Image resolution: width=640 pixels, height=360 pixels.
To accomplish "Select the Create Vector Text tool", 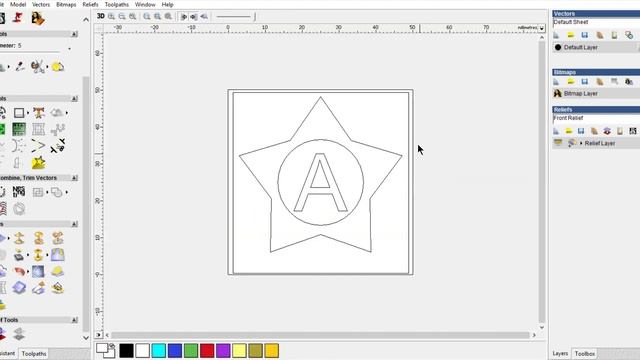I will click(39, 113).
